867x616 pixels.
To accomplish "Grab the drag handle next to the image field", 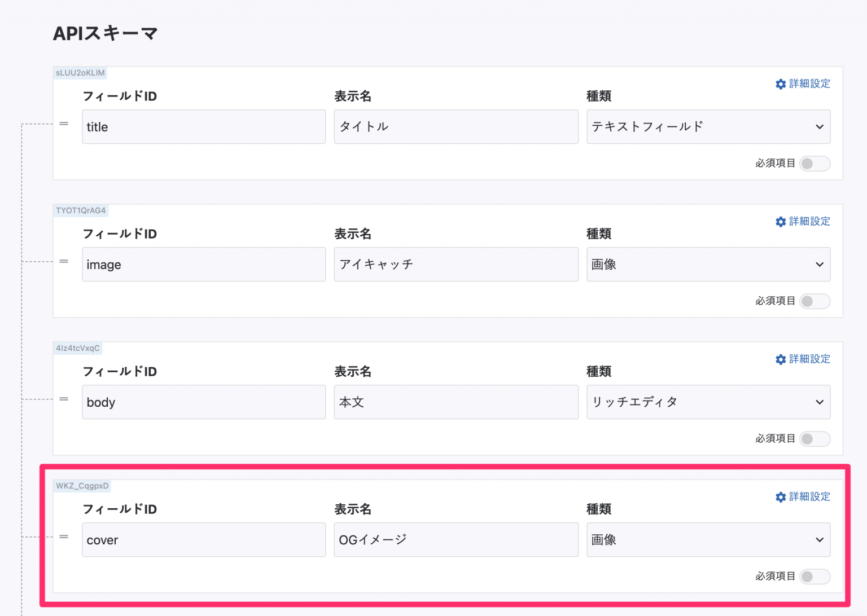I will (x=64, y=261).
